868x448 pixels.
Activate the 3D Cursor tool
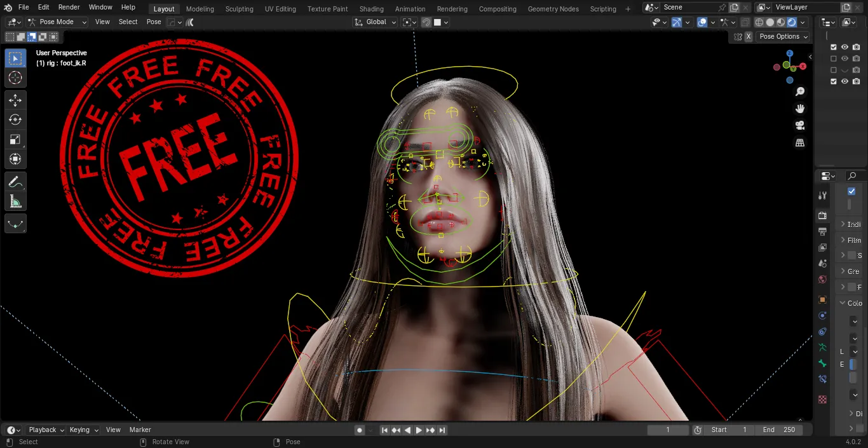click(x=16, y=78)
